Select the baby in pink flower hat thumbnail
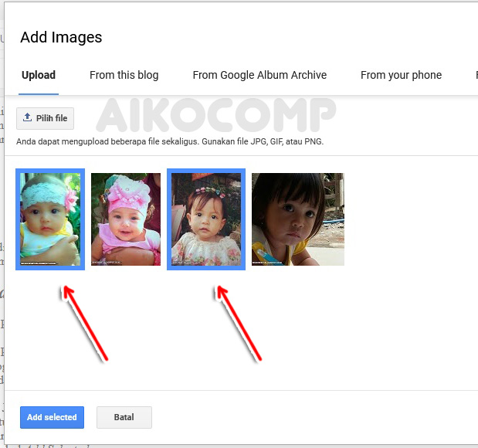The width and height of the screenshot is (478, 448). [126, 219]
